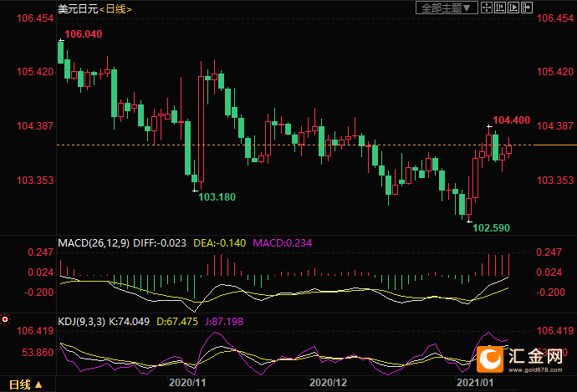Image resolution: width=577 pixels, height=392 pixels.
Task: Toggle the crosshair cursor icon
Action: coord(487,8)
